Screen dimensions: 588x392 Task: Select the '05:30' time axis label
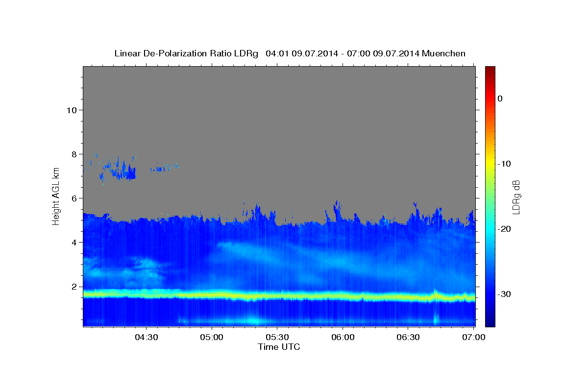coord(277,337)
